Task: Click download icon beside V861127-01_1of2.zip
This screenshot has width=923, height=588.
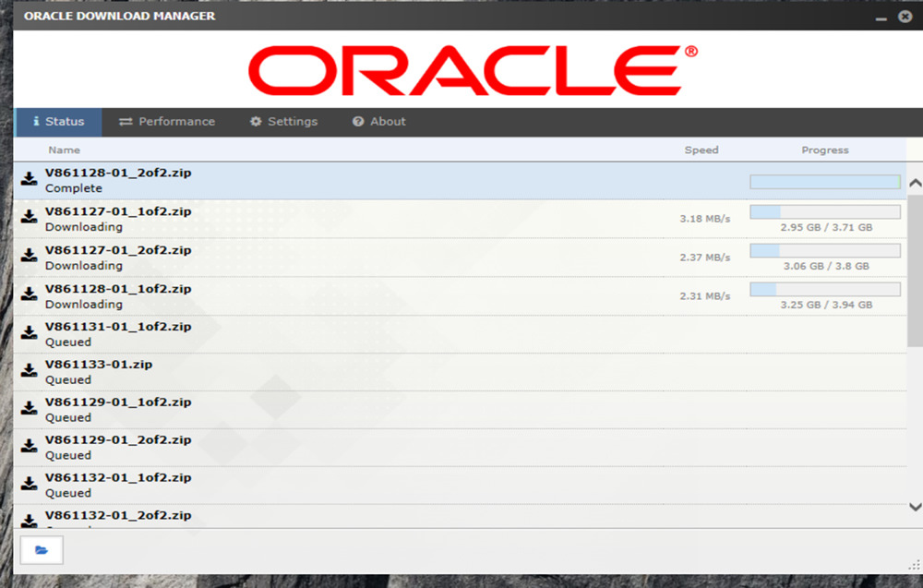Action: [x=30, y=219]
